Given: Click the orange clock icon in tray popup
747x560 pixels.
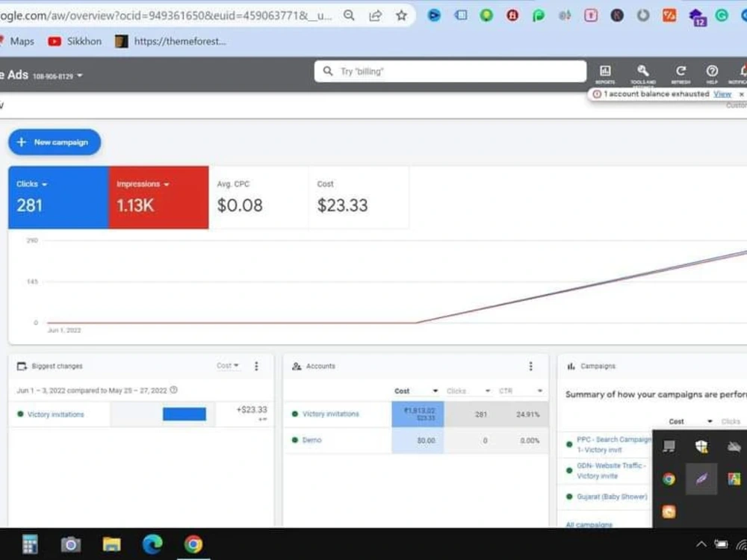Looking at the screenshot, I should 669,511.
